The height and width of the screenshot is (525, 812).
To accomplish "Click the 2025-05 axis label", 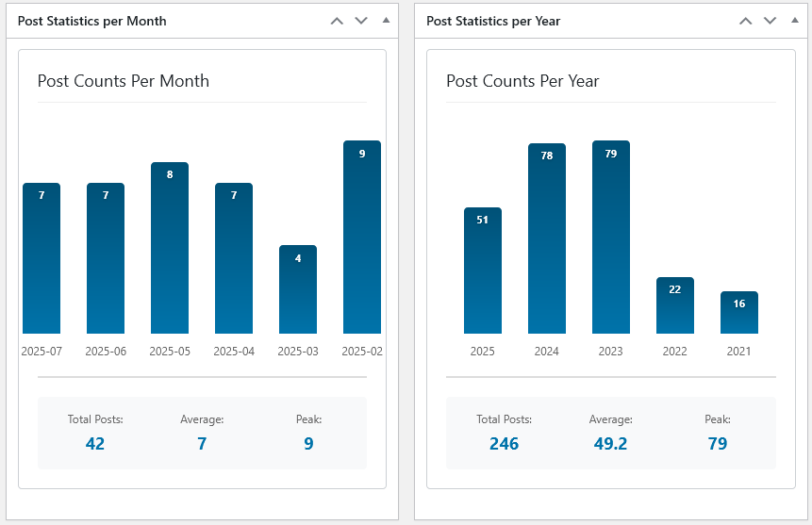I will coord(170,351).
